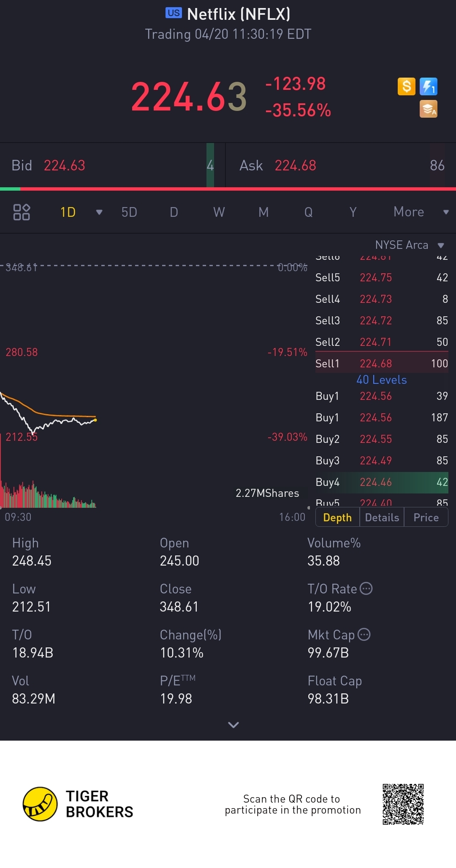This screenshot has height=868, width=456.
Task: Select the Depth tab
Action: (x=337, y=518)
